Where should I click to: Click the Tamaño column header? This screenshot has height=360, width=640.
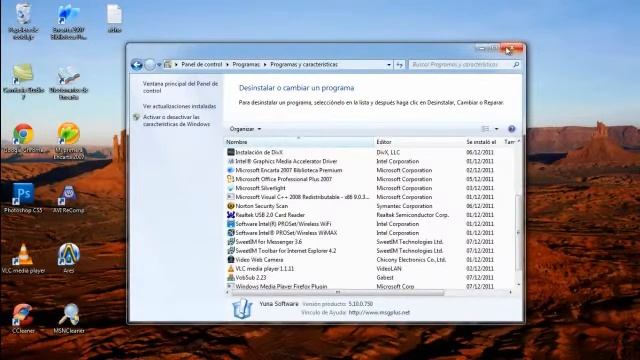pos(509,142)
